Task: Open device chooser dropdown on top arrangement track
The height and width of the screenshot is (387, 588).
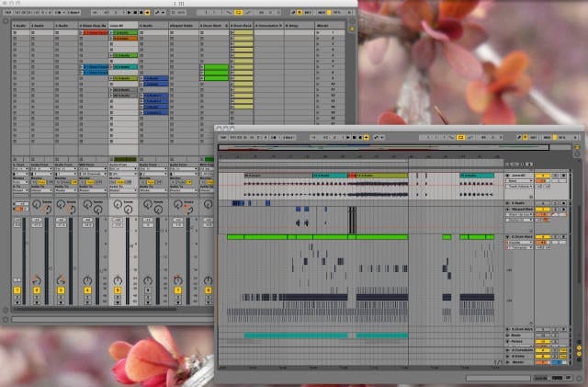Action: pyautogui.click(x=520, y=181)
